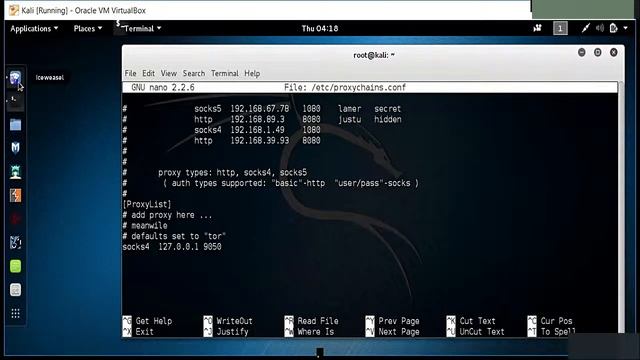Click the UnCut Text shortcut in nano
This screenshot has height=360, width=640.
tap(476, 331)
